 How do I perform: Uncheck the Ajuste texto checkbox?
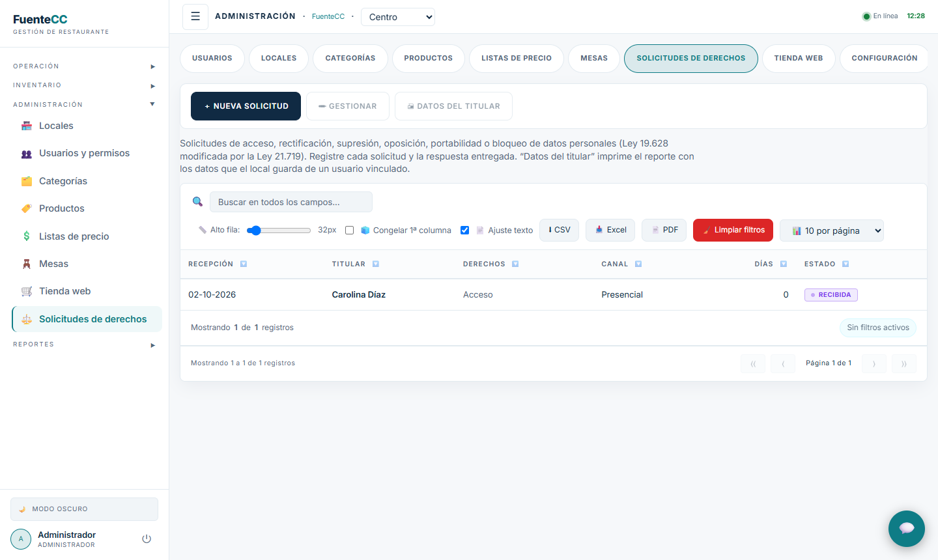(465, 231)
